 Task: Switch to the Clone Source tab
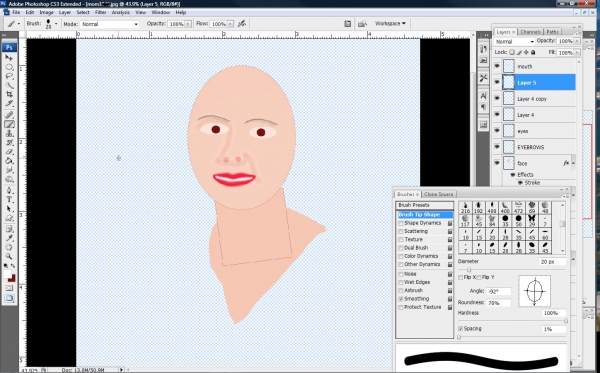pyautogui.click(x=439, y=194)
